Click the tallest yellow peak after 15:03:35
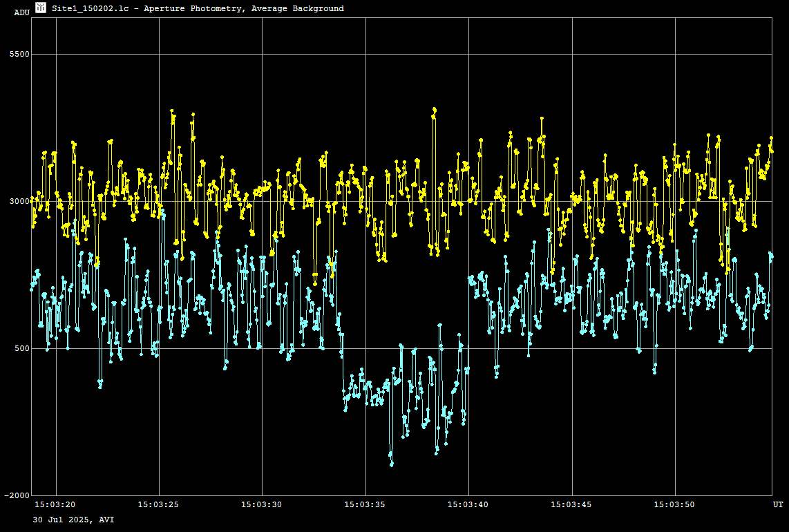This screenshot has width=789, height=532. (x=435, y=109)
